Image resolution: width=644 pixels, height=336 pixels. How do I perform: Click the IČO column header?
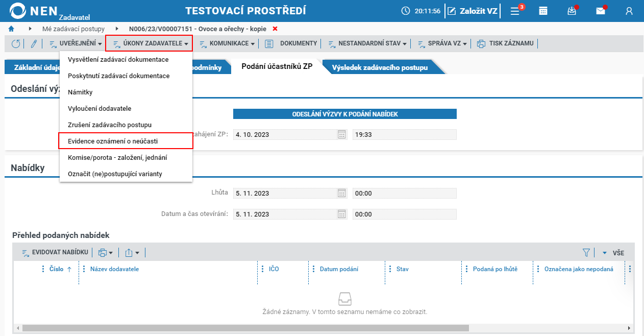click(x=274, y=269)
